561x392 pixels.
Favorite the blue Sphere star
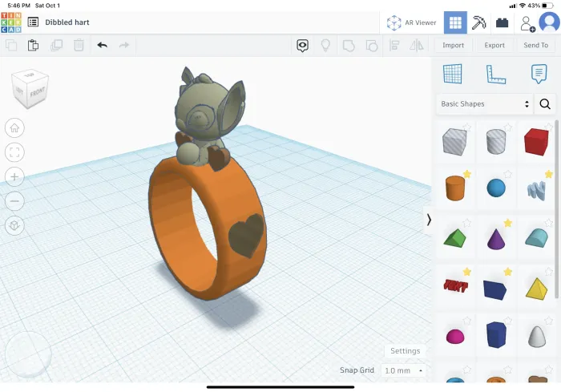click(x=507, y=174)
